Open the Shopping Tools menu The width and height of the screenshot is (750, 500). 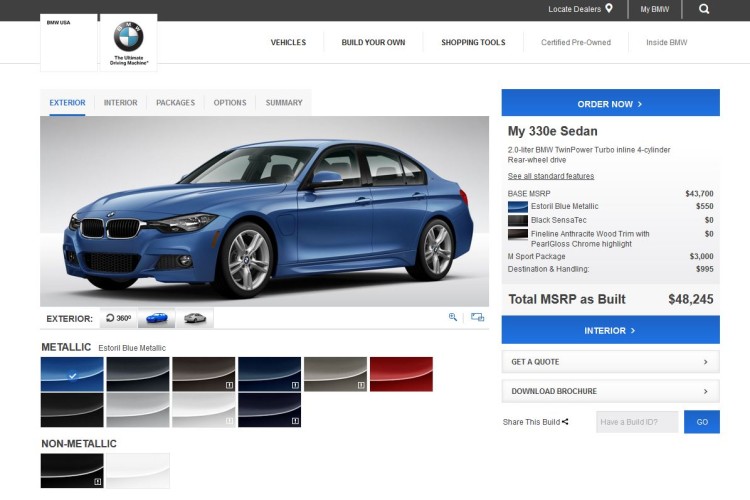click(473, 42)
